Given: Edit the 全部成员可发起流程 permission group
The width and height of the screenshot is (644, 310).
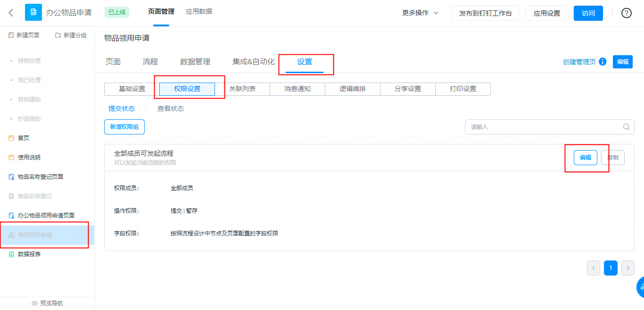Looking at the screenshot, I should (586, 158).
